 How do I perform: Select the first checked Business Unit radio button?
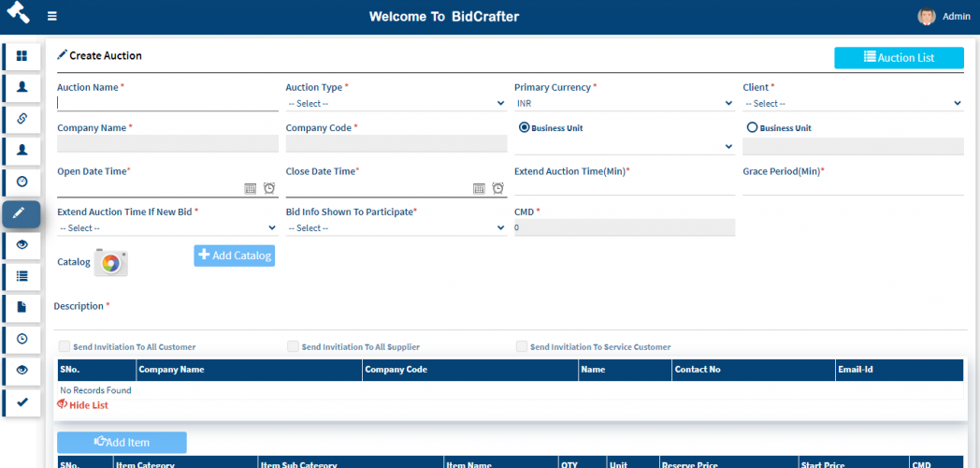point(525,127)
